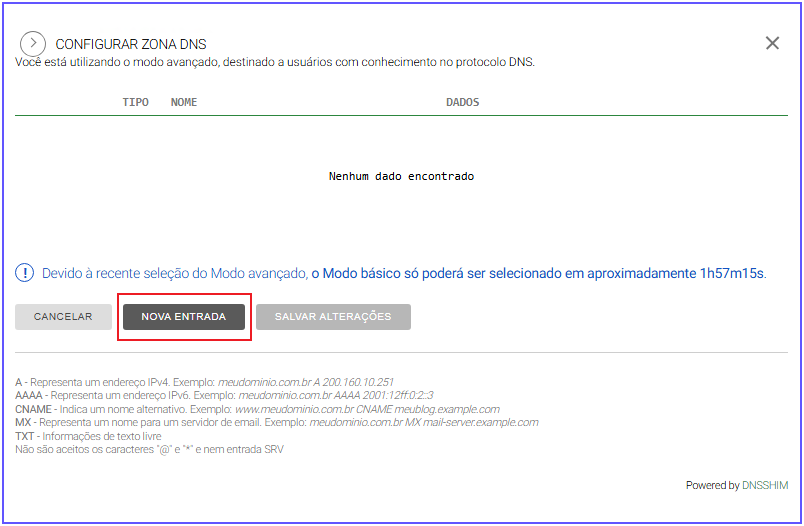This screenshot has height=526, width=804.
Task: Click the 'Modo básico' countdown notice text
Action: tap(538, 273)
